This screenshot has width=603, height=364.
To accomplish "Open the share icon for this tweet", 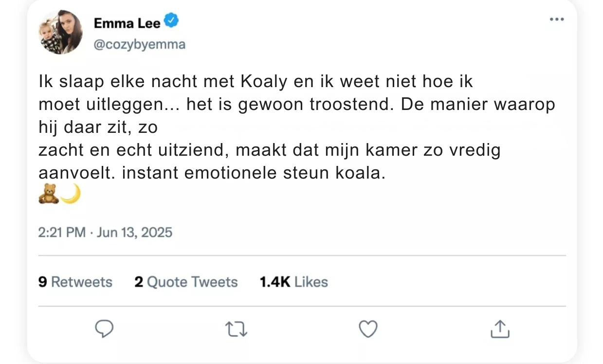I will point(499,329).
